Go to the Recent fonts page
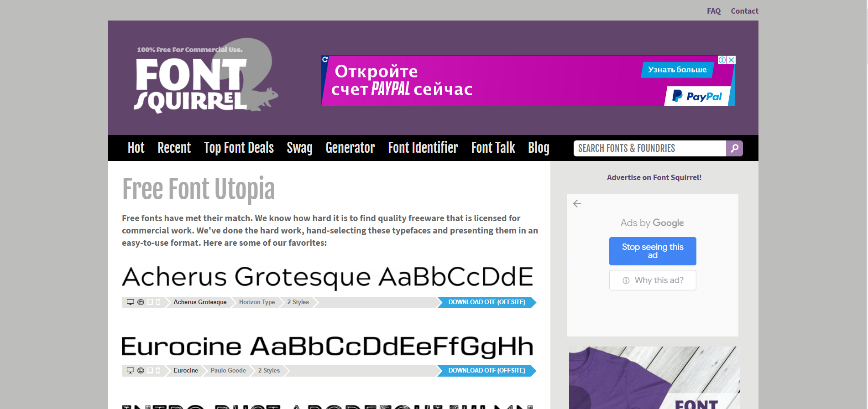868x409 pixels. (174, 148)
